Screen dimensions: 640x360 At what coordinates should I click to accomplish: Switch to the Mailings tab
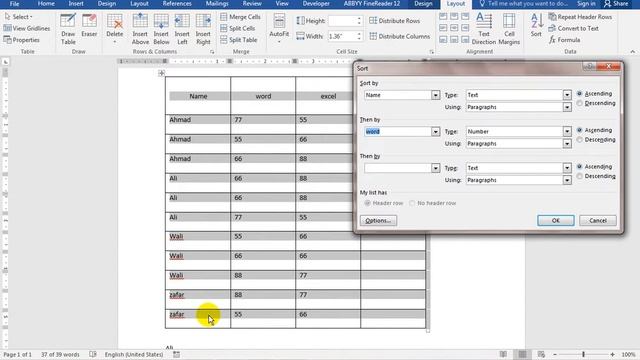point(217,4)
